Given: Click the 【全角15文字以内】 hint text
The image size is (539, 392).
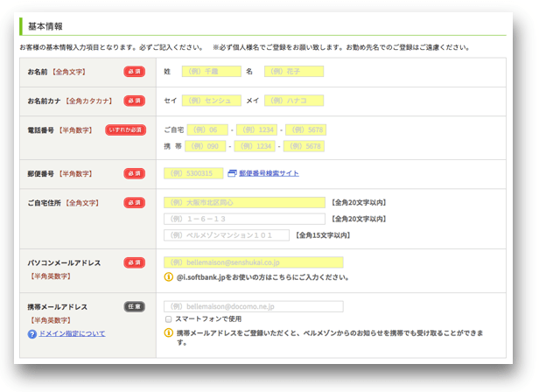Looking at the screenshot, I should click(323, 235).
